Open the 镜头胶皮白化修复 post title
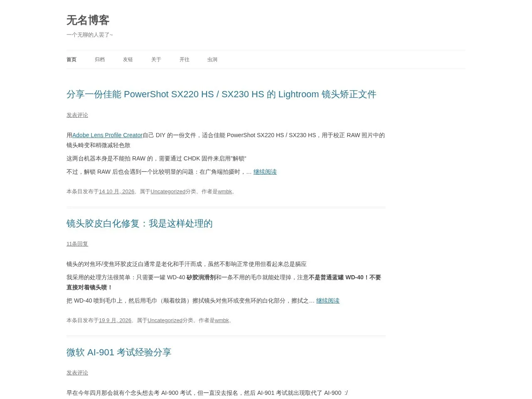532x399 pixels. pyautogui.click(x=140, y=224)
